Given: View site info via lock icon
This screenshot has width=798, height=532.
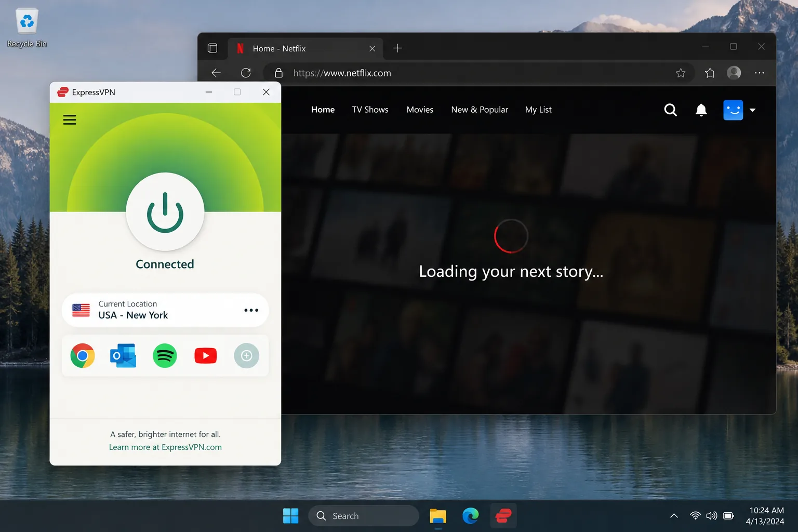Looking at the screenshot, I should [278, 73].
